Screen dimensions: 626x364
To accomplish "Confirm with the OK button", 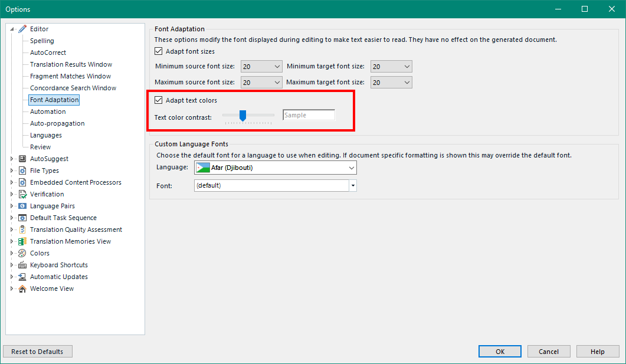I will coord(500,352).
